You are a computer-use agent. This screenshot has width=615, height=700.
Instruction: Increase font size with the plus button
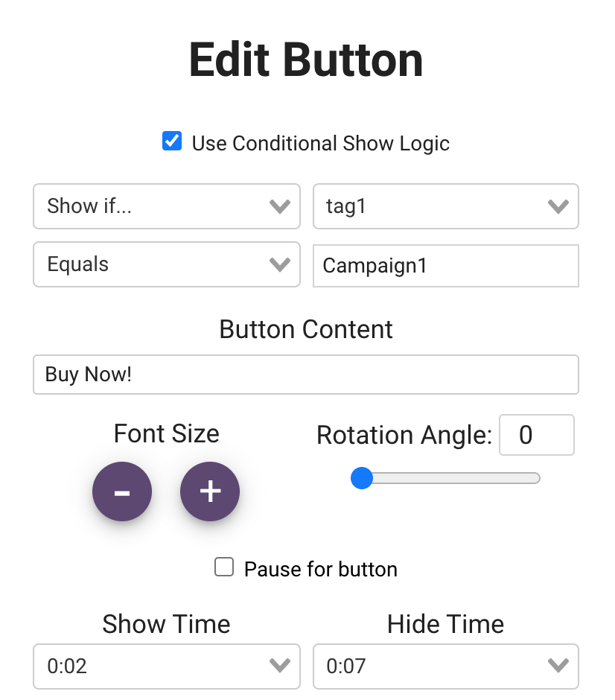tap(210, 491)
